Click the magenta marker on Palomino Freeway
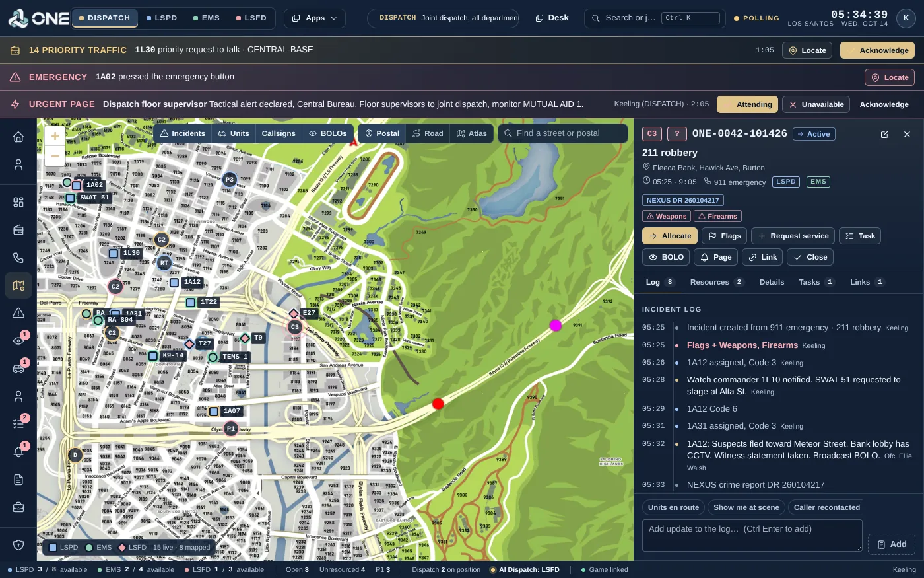 point(556,325)
